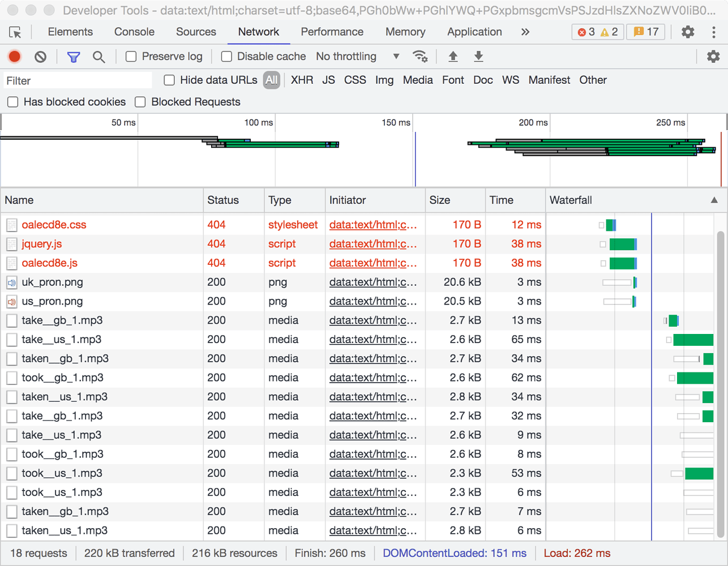The width and height of the screenshot is (728, 566).
Task: Stop recording network log
Action: click(x=15, y=57)
